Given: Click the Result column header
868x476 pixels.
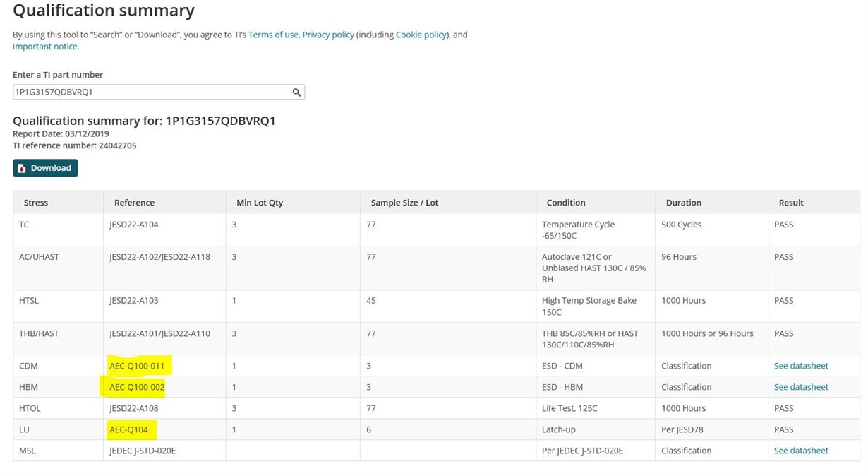Looking at the screenshot, I should (791, 203).
